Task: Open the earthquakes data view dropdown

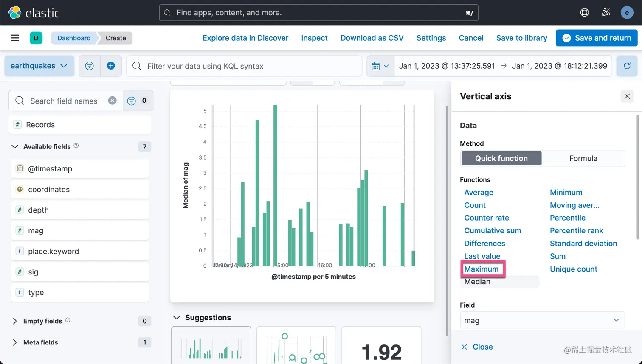Action: click(39, 66)
